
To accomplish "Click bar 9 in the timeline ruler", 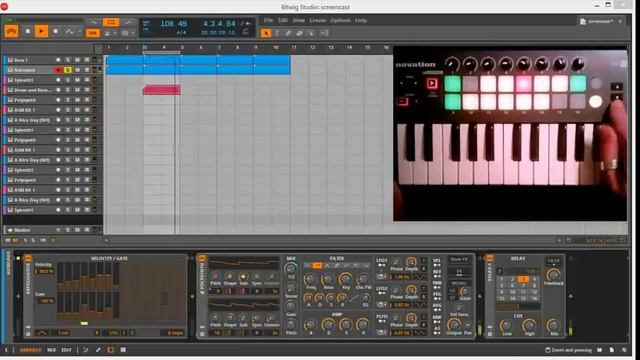I will [256, 48].
